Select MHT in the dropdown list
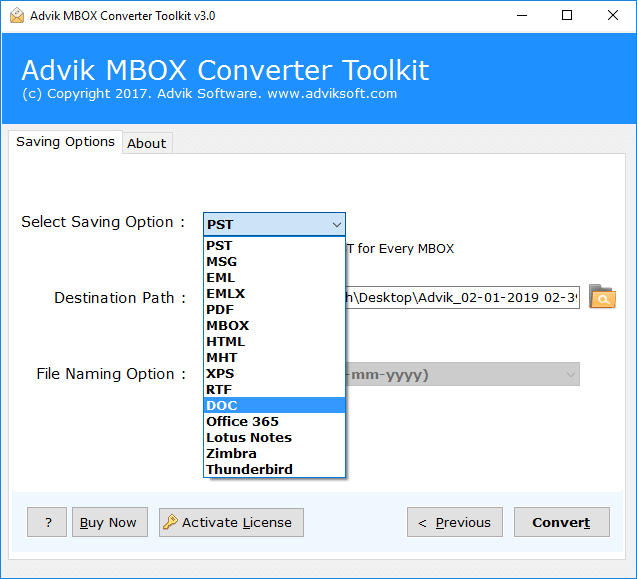The height and width of the screenshot is (579, 637). [274, 358]
